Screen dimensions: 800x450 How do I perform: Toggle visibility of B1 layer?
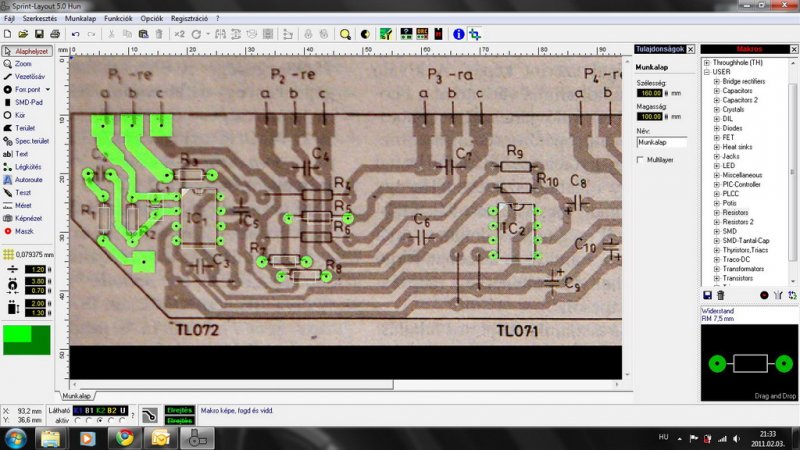pyautogui.click(x=89, y=410)
